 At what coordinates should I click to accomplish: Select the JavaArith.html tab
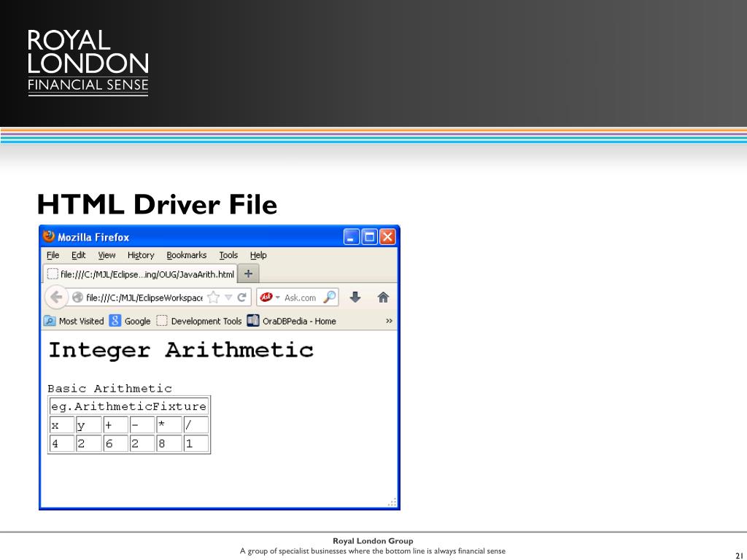click(x=140, y=274)
